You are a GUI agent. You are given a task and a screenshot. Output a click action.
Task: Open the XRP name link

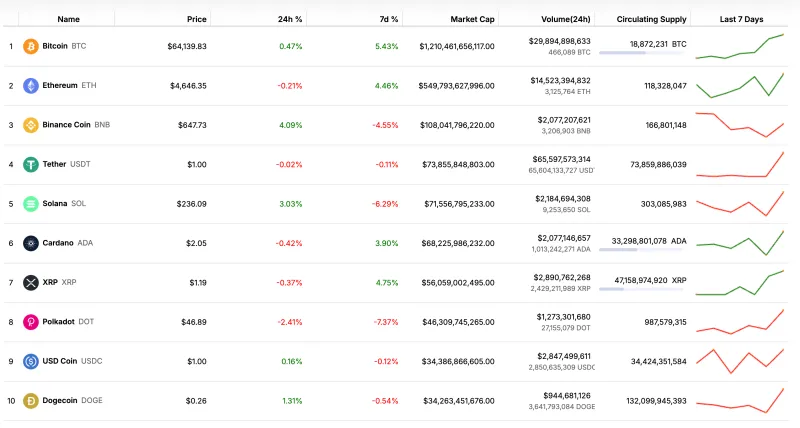coord(50,282)
